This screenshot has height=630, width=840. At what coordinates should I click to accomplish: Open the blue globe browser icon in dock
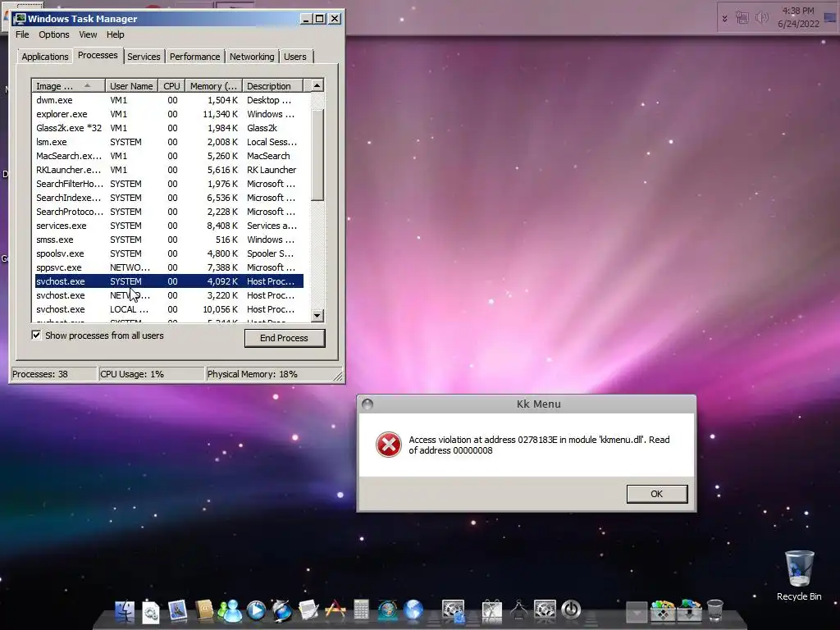tap(413, 610)
